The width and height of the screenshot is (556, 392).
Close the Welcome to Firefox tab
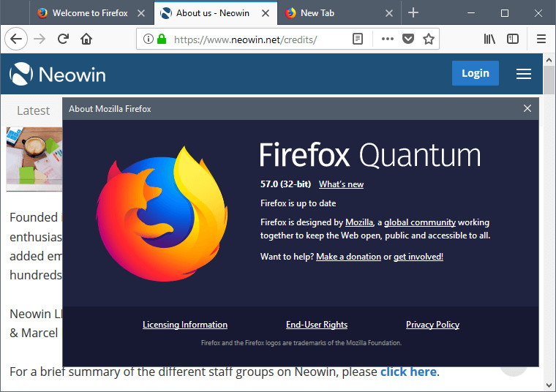coord(141,13)
